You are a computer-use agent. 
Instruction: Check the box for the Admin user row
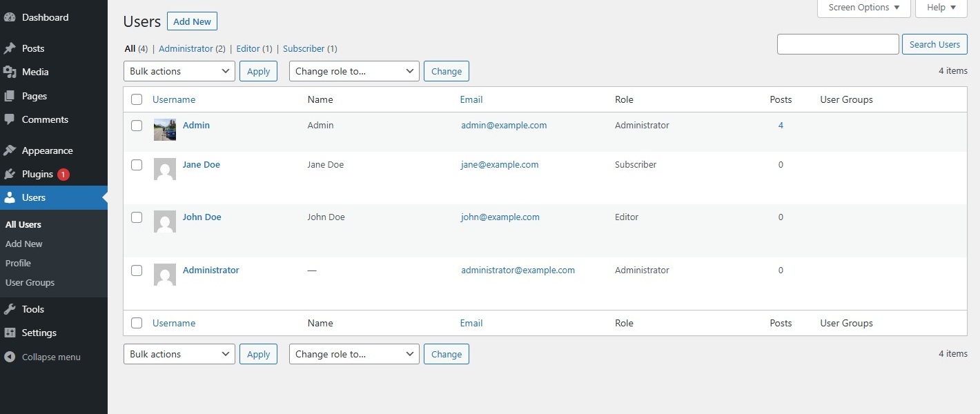(x=137, y=126)
